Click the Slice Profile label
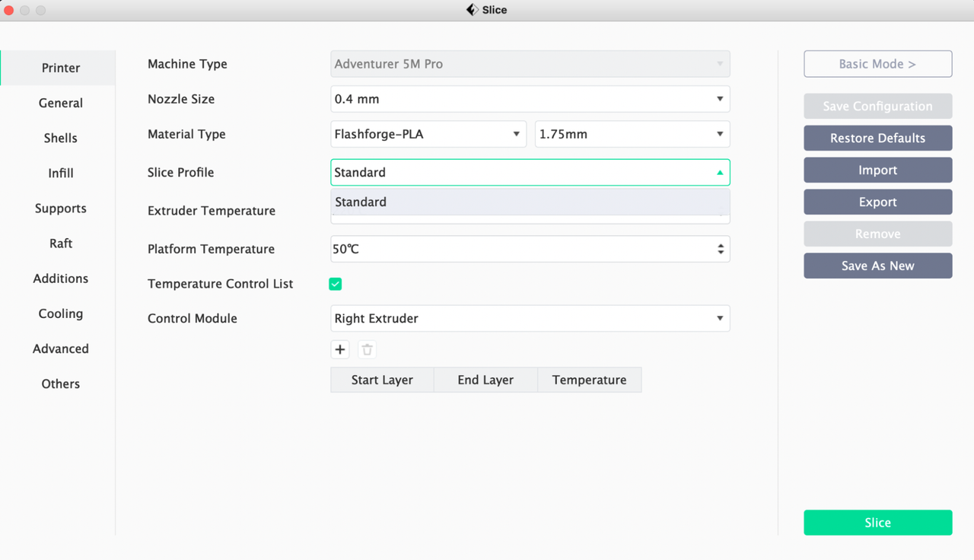 click(x=180, y=172)
